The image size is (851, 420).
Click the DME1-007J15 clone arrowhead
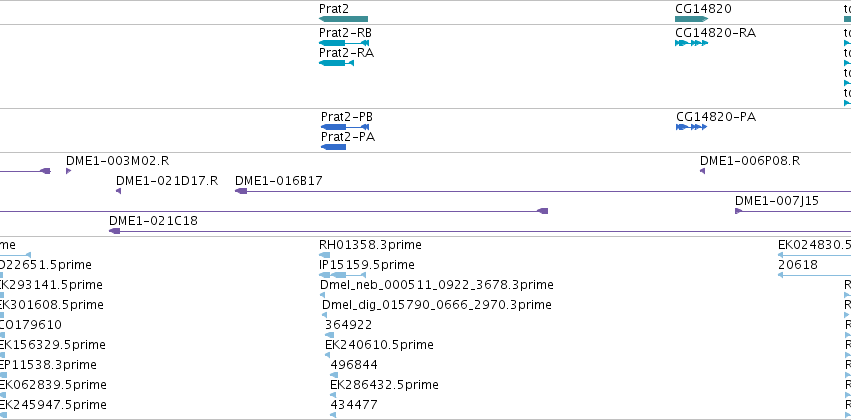(x=738, y=211)
